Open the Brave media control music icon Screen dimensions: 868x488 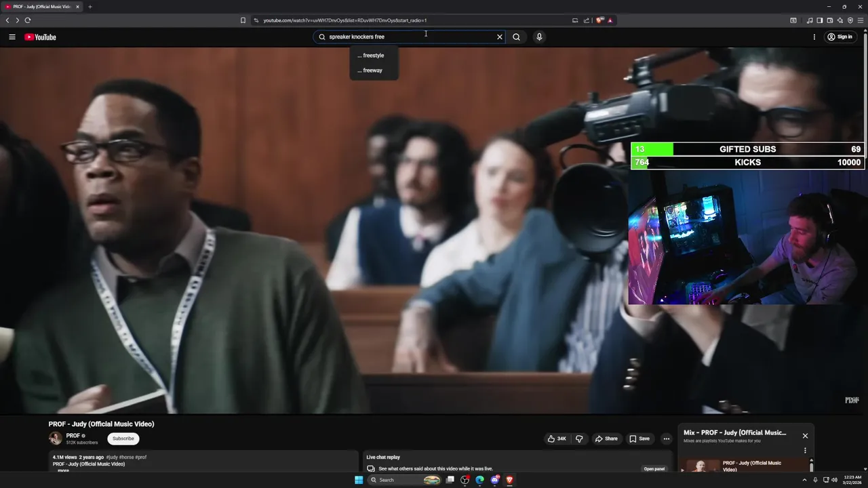click(810, 20)
